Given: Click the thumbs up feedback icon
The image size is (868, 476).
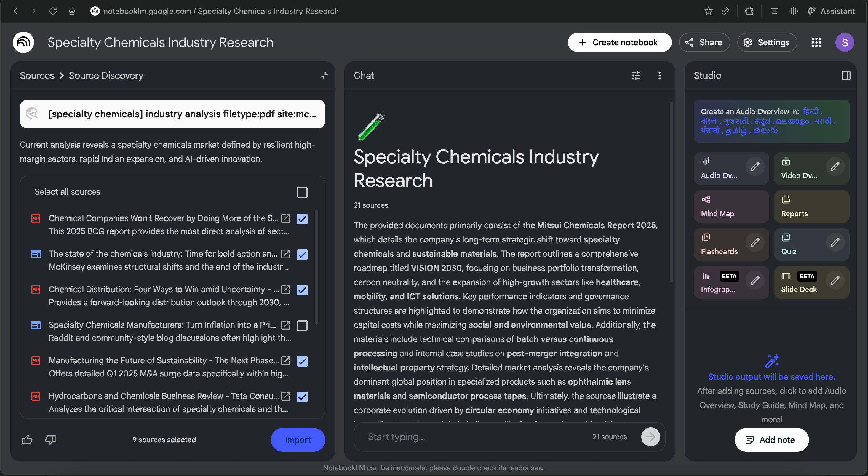Looking at the screenshot, I should pos(27,440).
